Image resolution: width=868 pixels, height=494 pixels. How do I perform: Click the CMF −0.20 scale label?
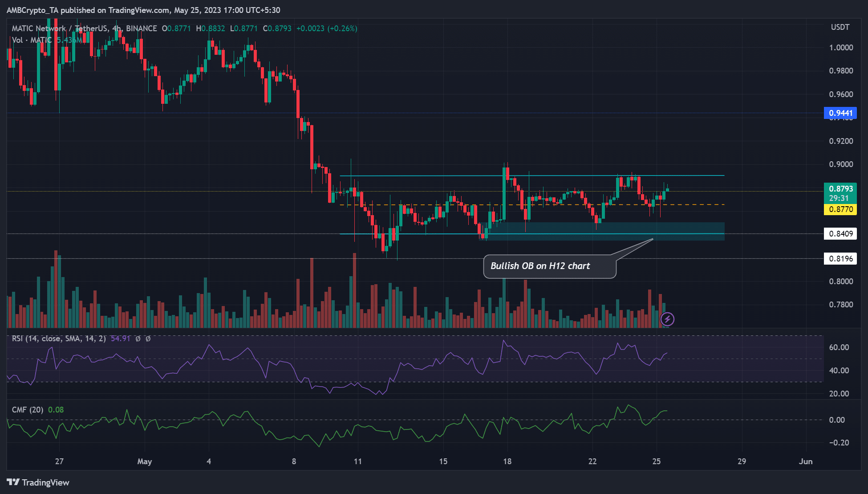pos(839,443)
